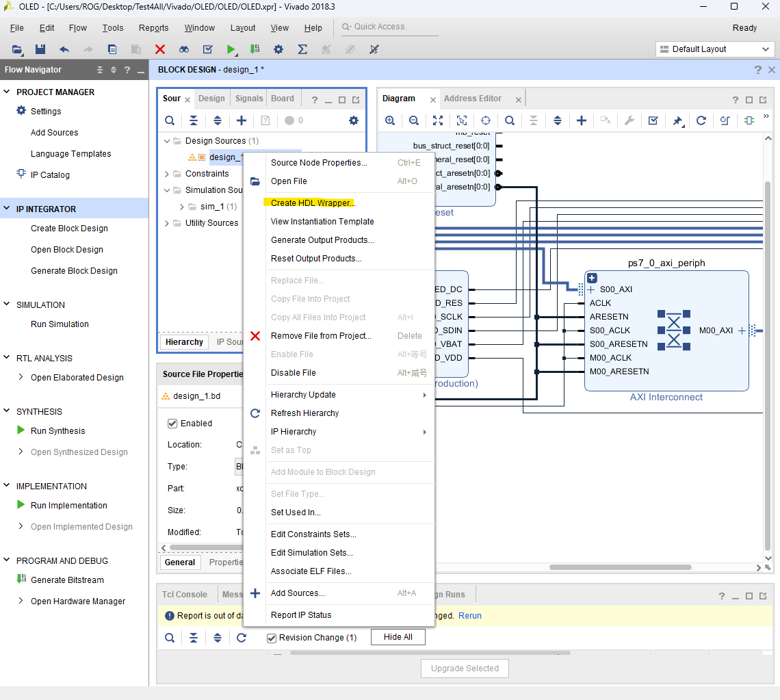Open Sources panel settings gear

(354, 120)
